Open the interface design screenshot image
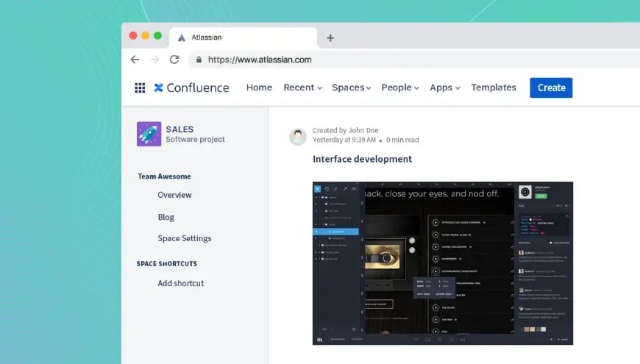Viewport: 640px width, 364px height. pos(442,263)
